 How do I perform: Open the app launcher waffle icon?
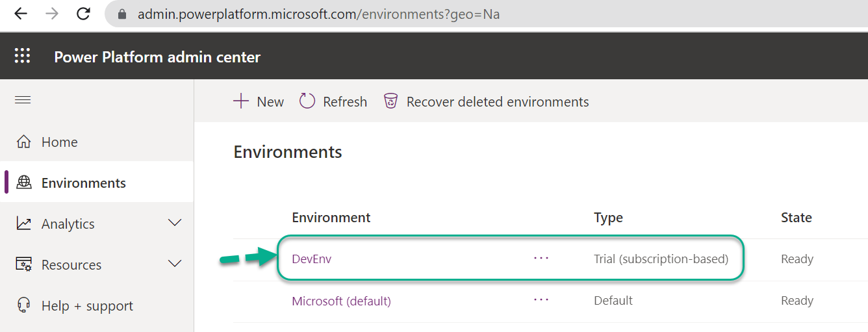click(22, 56)
